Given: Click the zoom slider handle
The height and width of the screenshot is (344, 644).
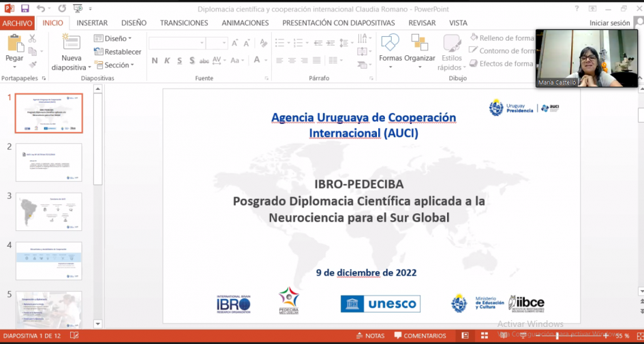Looking at the screenshot, I should click(x=557, y=335).
